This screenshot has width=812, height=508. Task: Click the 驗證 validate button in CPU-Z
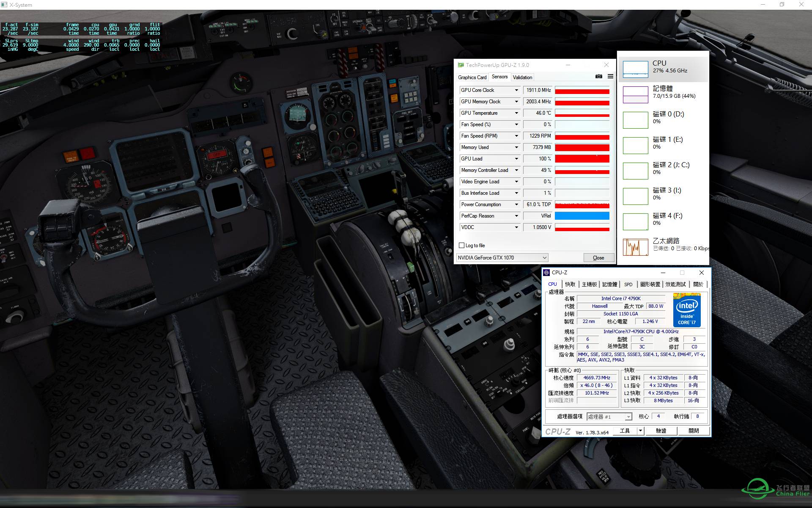tap(661, 431)
